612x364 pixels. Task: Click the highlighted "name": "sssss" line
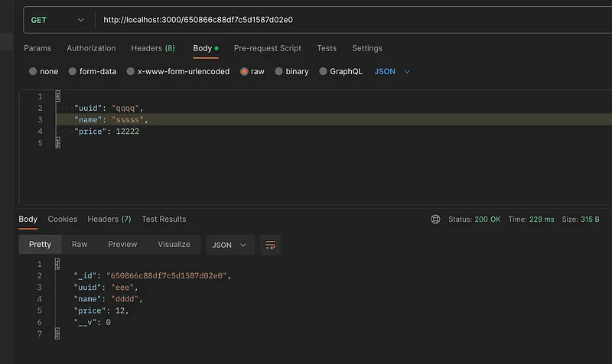pyautogui.click(x=111, y=120)
